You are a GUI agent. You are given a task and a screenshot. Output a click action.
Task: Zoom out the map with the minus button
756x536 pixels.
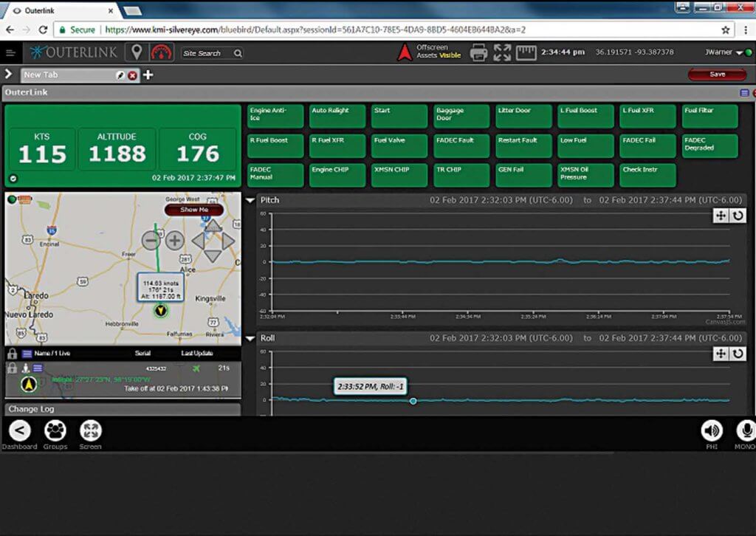point(151,240)
